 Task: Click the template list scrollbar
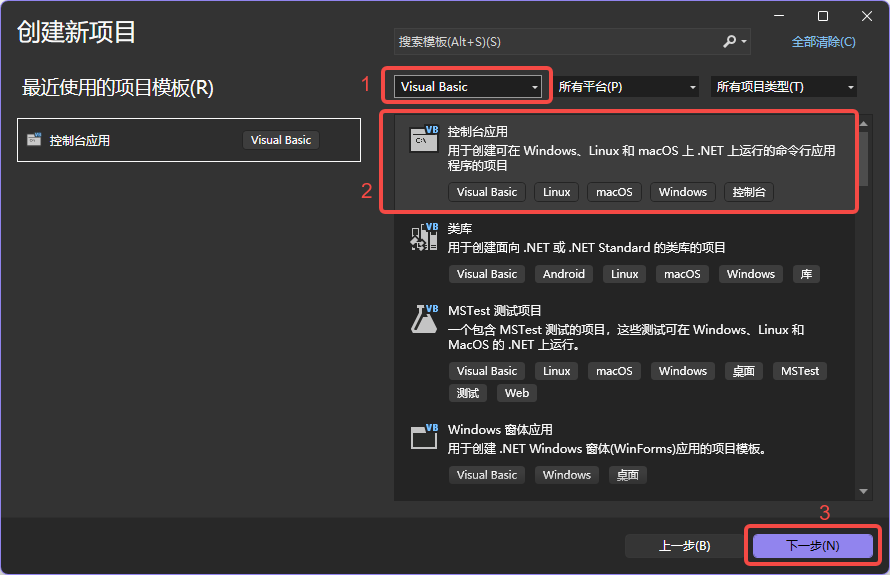point(864,300)
